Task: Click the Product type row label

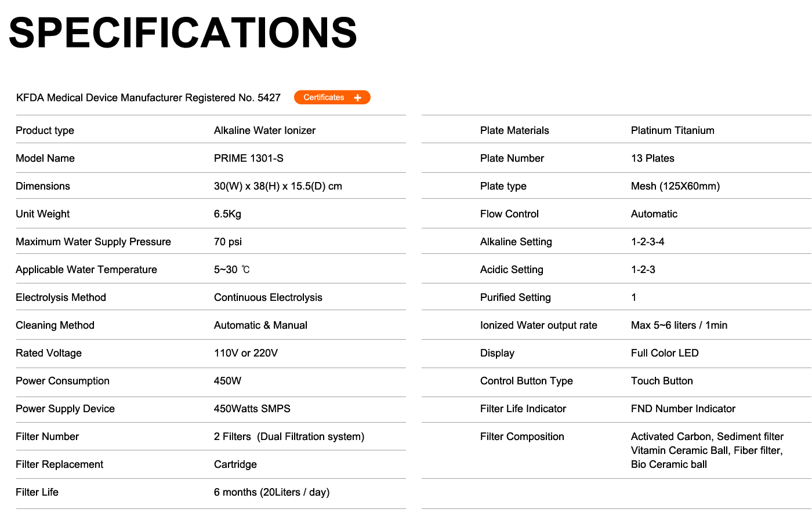Action: 45,130
